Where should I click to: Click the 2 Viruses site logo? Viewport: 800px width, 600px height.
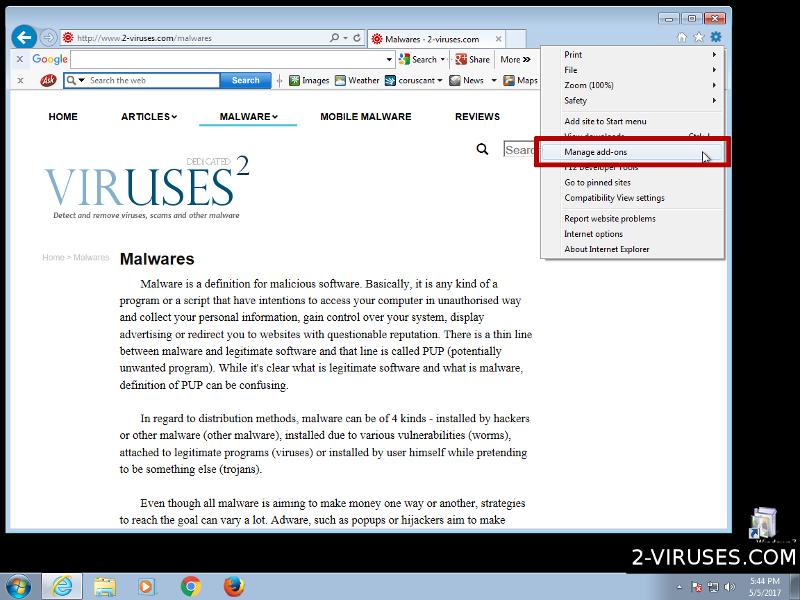146,187
